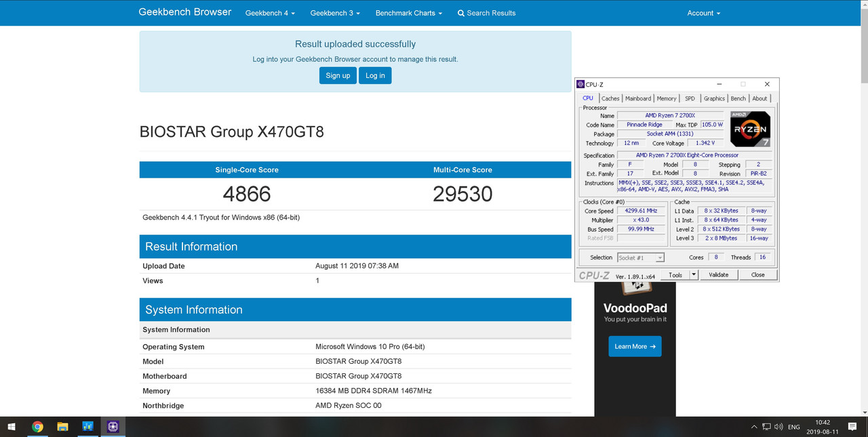This screenshot has height=437, width=868.
Task: Click the Tools button in CPU-Z
Action: pyautogui.click(x=675, y=274)
